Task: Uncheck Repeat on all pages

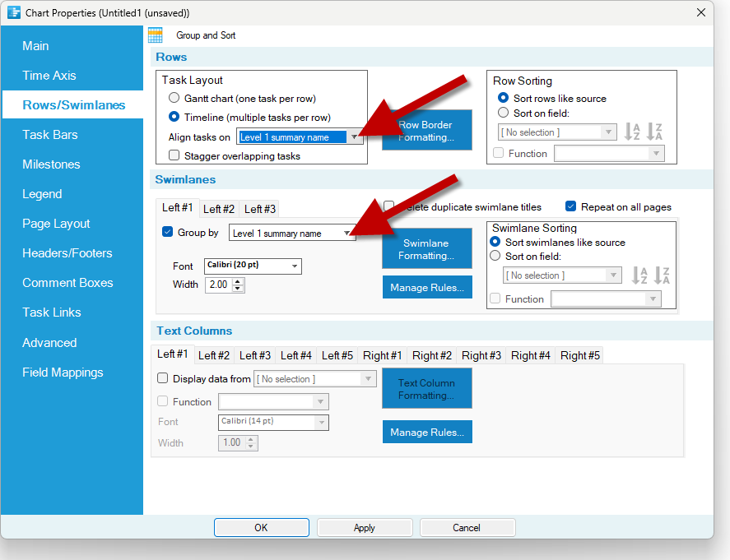Action: pyautogui.click(x=570, y=207)
